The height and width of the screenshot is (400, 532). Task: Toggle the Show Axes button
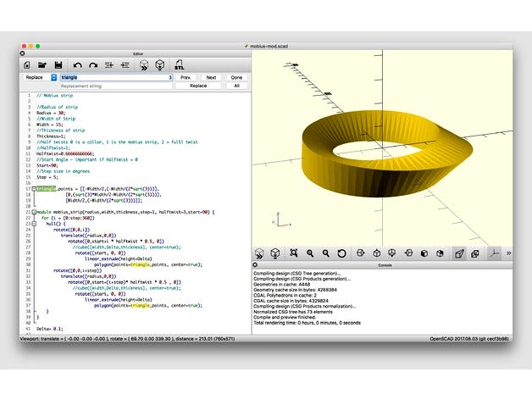click(494, 253)
